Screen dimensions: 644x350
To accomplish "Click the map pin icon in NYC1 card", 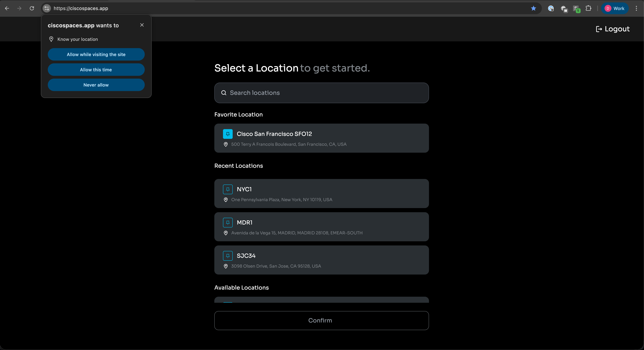I will click(226, 200).
